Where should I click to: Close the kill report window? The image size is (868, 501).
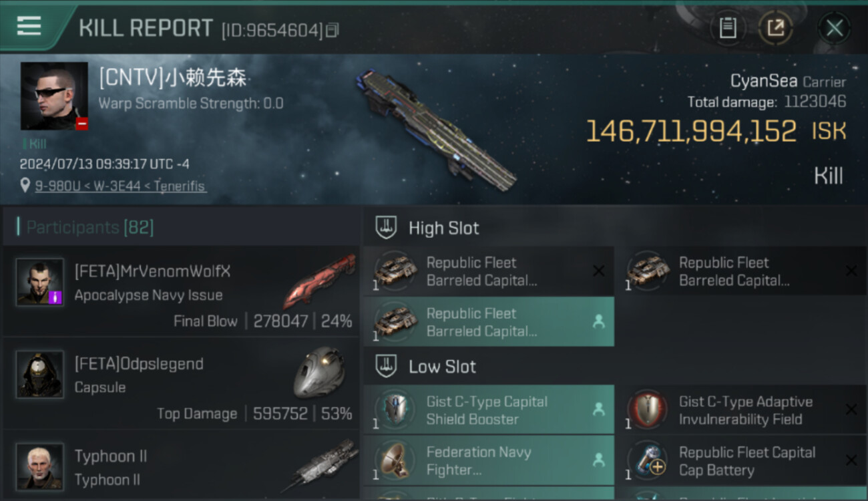834,28
